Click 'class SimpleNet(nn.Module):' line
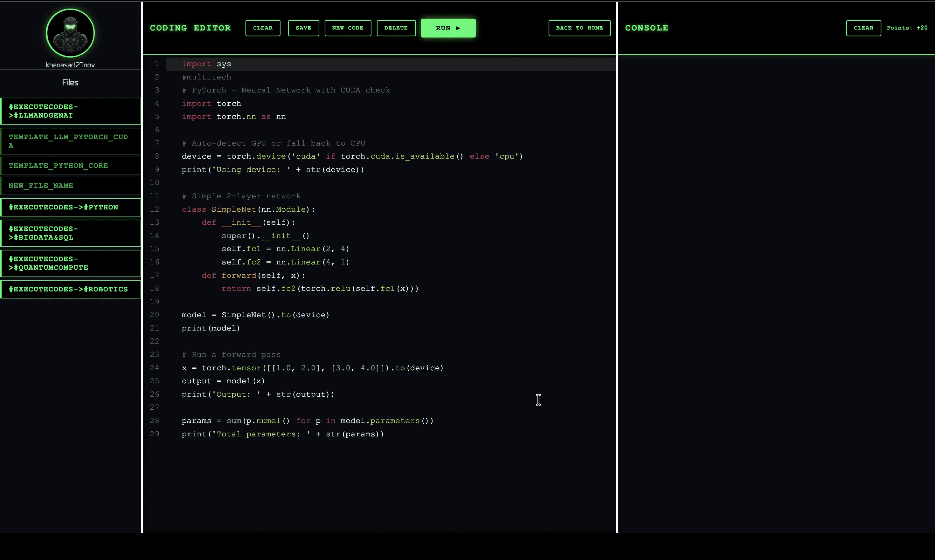The height and width of the screenshot is (560, 935). [x=248, y=209]
